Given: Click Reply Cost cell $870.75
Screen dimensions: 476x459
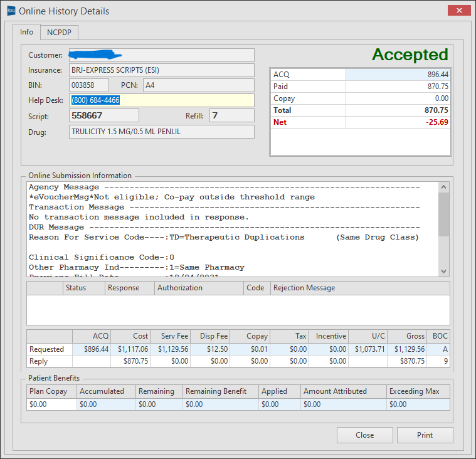Looking at the screenshot, I should 130,361.
